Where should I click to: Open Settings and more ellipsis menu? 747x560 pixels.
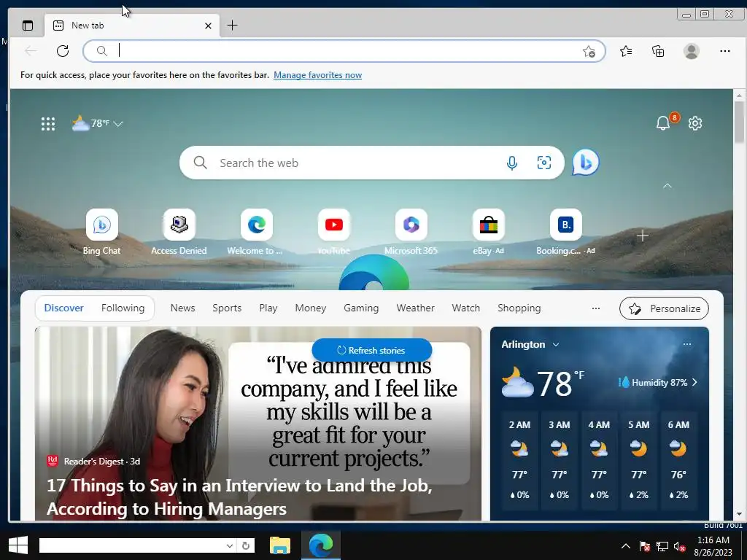pyautogui.click(x=724, y=51)
